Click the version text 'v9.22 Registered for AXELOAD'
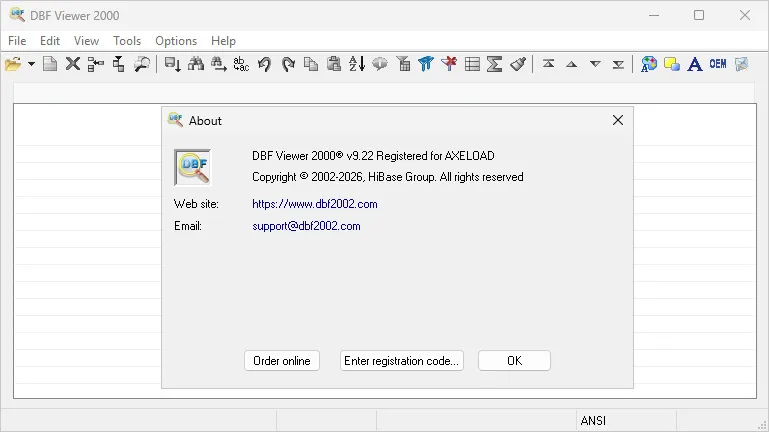This screenshot has width=769, height=432. click(420, 156)
